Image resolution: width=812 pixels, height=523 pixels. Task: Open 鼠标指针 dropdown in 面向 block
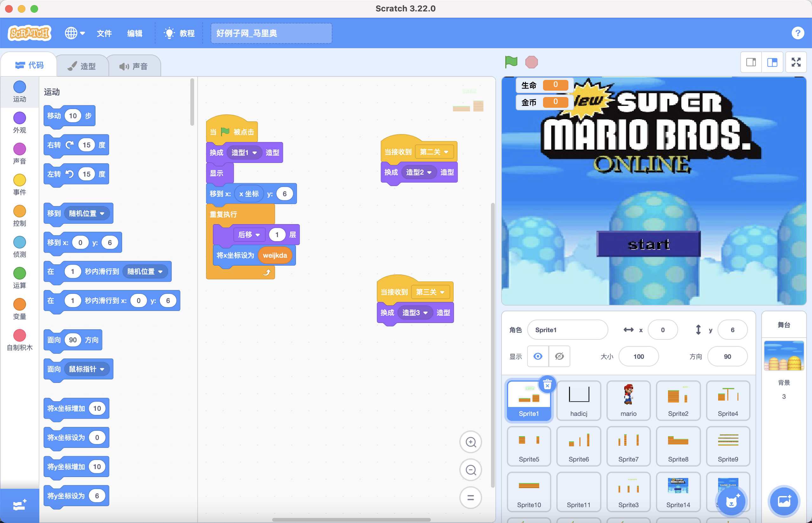click(x=87, y=369)
